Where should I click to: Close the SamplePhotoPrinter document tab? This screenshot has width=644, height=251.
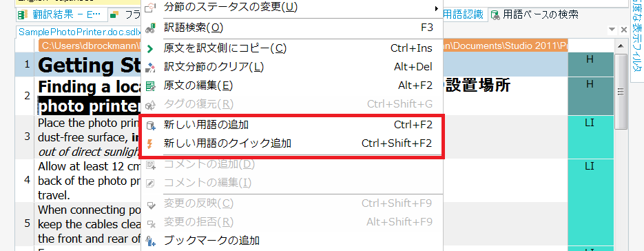tap(623, 30)
